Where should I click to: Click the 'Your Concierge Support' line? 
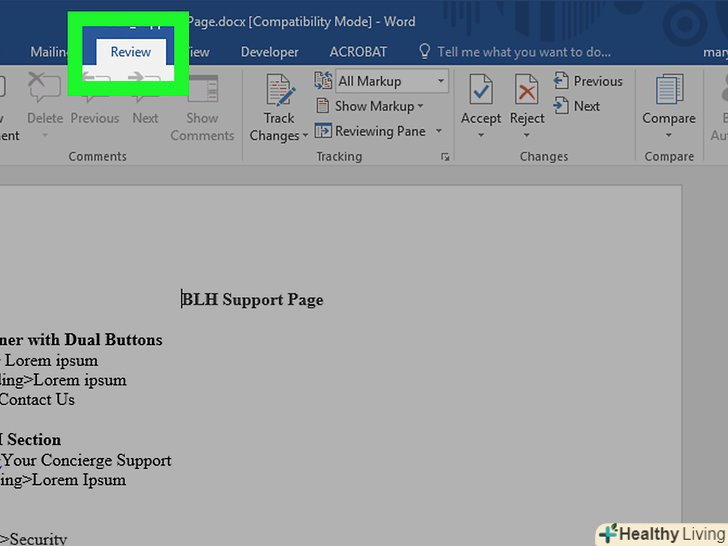(87, 460)
